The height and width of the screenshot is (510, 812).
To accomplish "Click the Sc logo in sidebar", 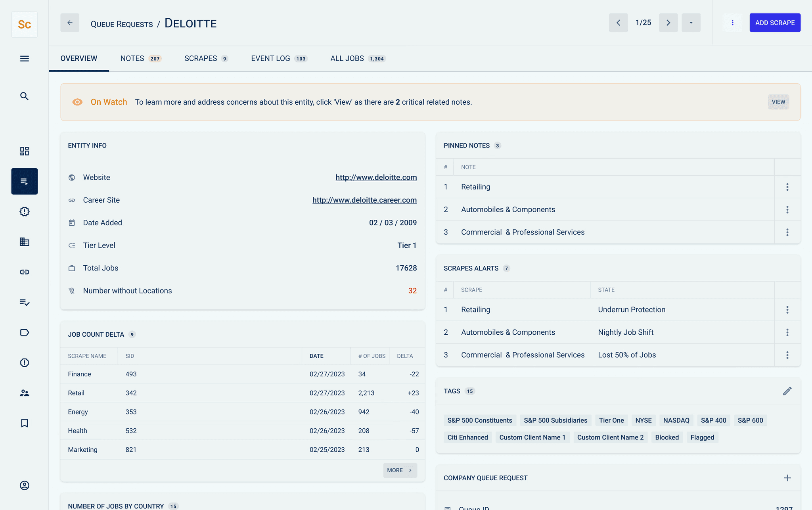I will click(x=25, y=25).
